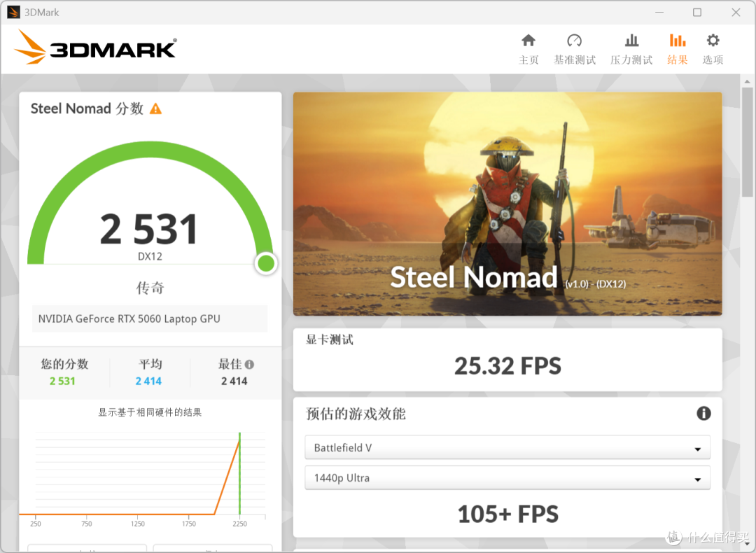The width and height of the screenshot is (756, 553).
Task: Click the blue 平均 2 414 score link
Action: coord(148,380)
